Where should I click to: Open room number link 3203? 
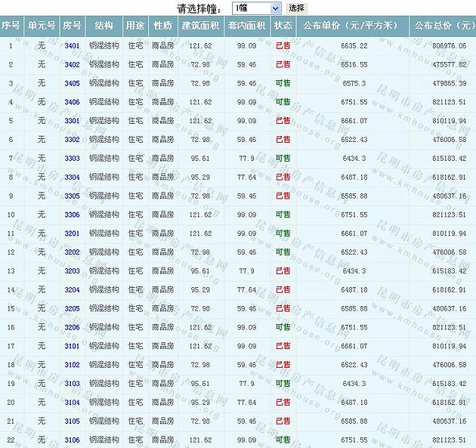click(x=73, y=271)
